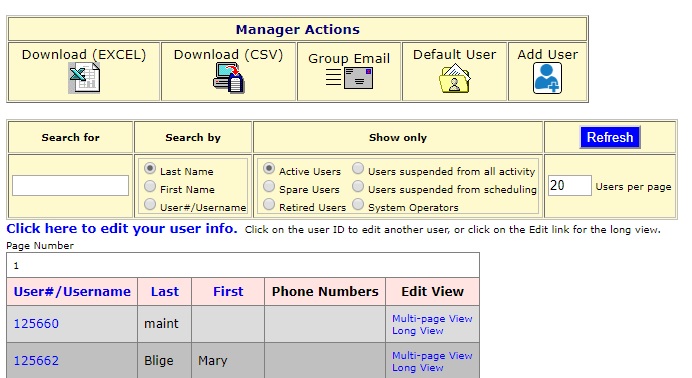Screen dimensions: 692x378
Task: Show users suspended from scheduling
Action: 358,187
